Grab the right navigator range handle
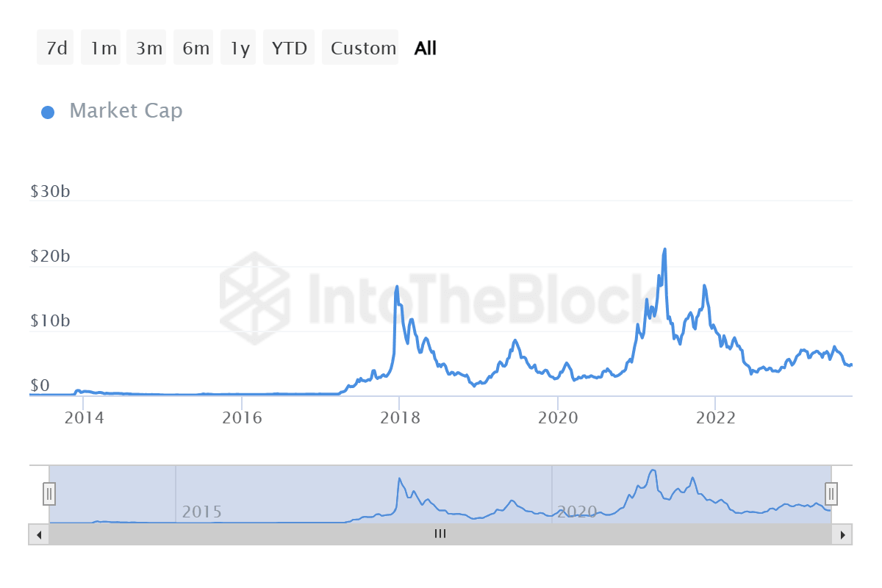The width and height of the screenshot is (882, 588). coord(831,492)
